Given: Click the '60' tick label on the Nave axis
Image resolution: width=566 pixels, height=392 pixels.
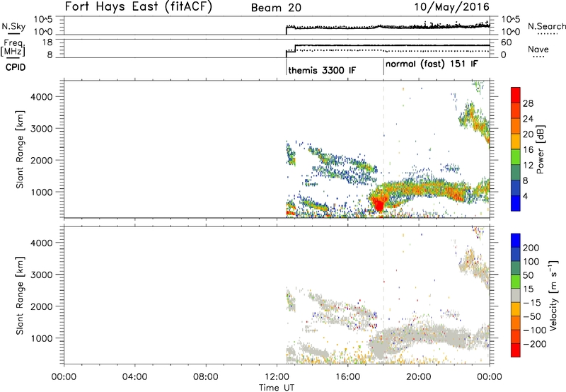Looking at the screenshot, I should [507, 42].
